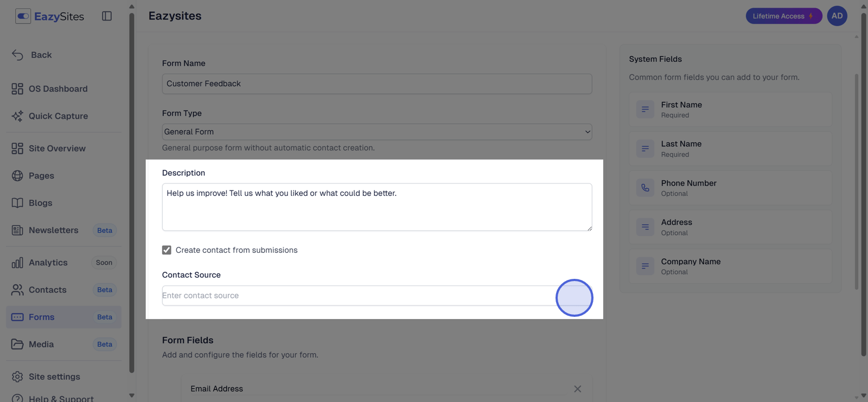This screenshot has width=868, height=402.
Task: Open OS Dashboard grid icon
Action: pos(17,89)
